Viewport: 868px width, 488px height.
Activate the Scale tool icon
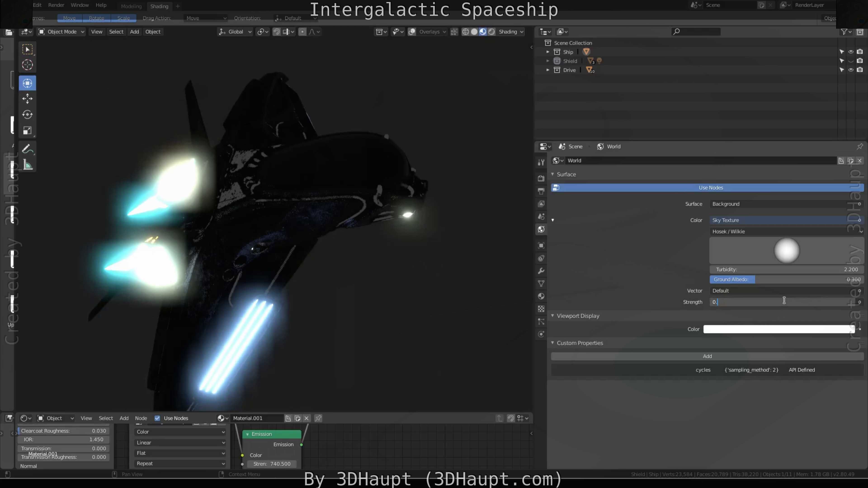27,131
